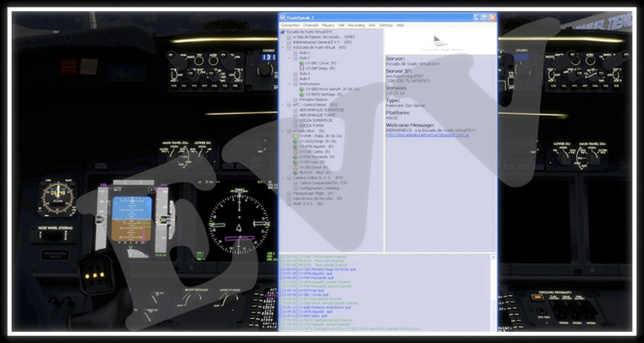This screenshot has height=343, width=644.
Task: Click the TeamSpeak 2 title bar icon
Action: (283, 18)
